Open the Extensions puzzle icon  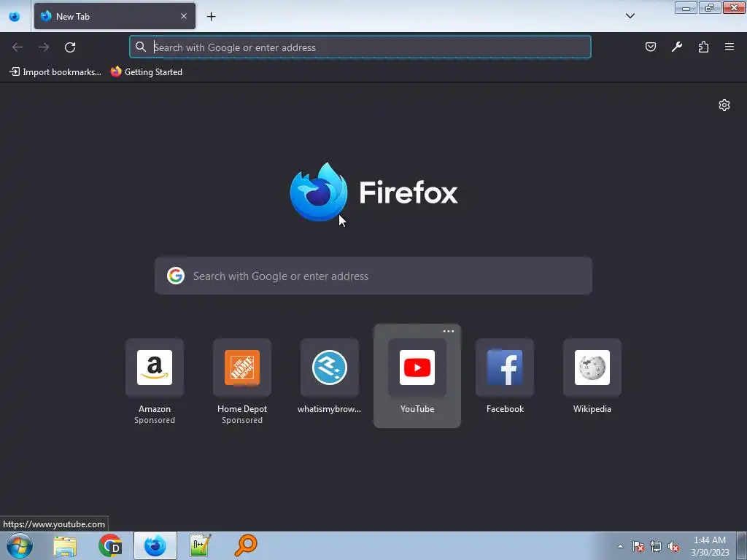tap(703, 47)
